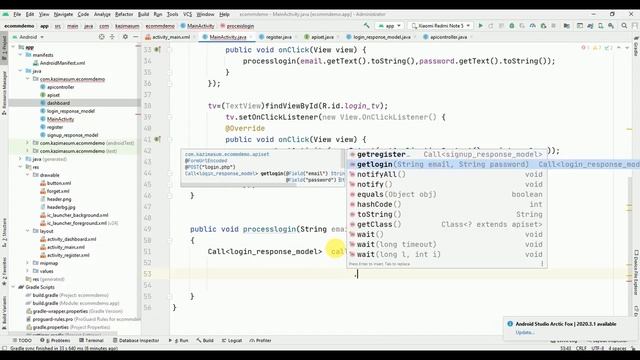Viewport: 640px width, 360px height.
Task: Select getregister suggestion in autocomplete list
Action: click(x=447, y=154)
